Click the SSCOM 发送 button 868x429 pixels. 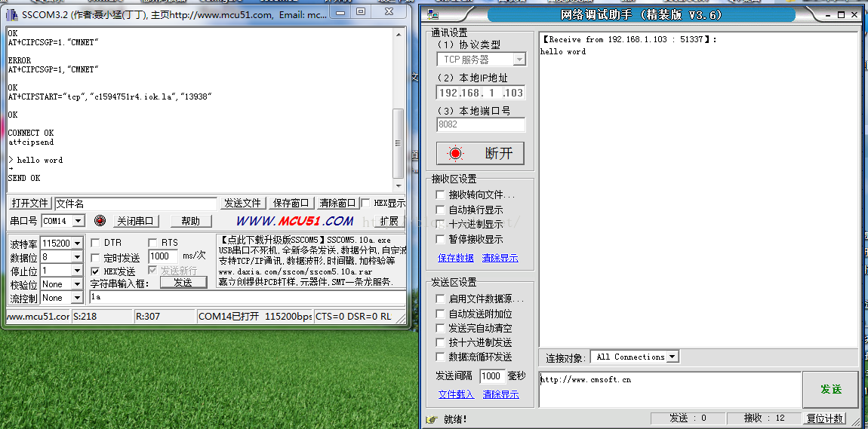(x=183, y=283)
